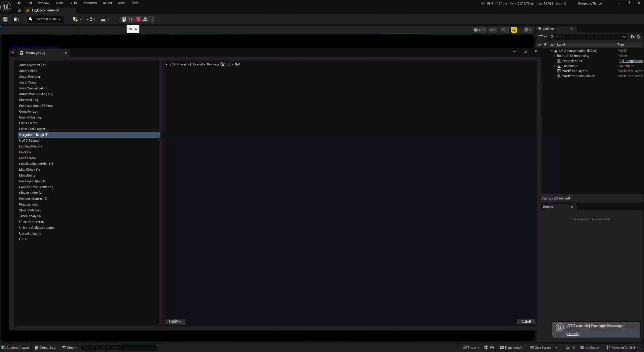Open the cinematics clapperboard dropdown

coord(105,19)
